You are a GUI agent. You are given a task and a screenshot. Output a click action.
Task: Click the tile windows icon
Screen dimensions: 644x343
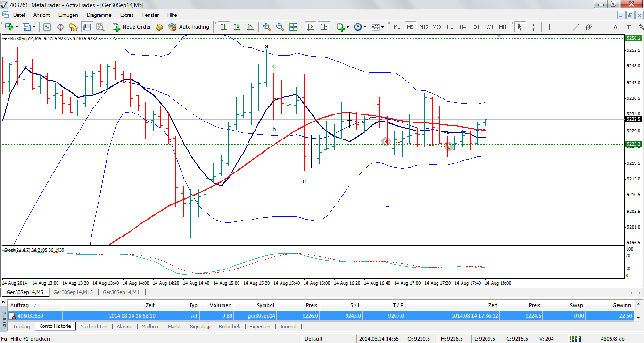(x=293, y=27)
